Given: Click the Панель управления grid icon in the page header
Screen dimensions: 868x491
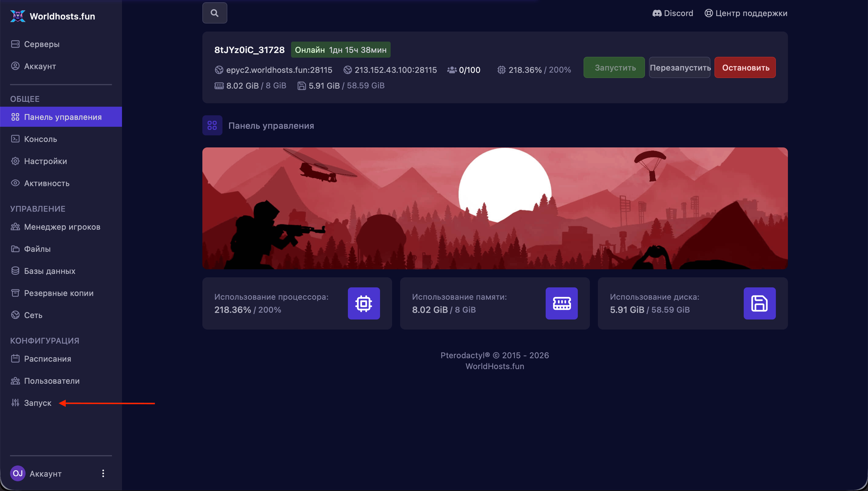Looking at the screenshot, I should click(x=212, y=125).
